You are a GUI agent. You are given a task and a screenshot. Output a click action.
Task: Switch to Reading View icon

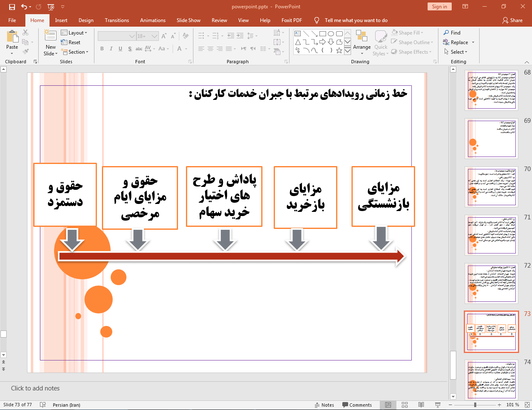point(421,405)
